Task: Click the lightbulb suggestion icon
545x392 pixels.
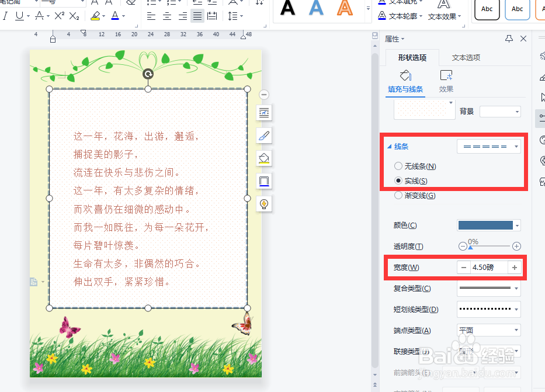Action: pyautogui.click(x=264, y=204)
